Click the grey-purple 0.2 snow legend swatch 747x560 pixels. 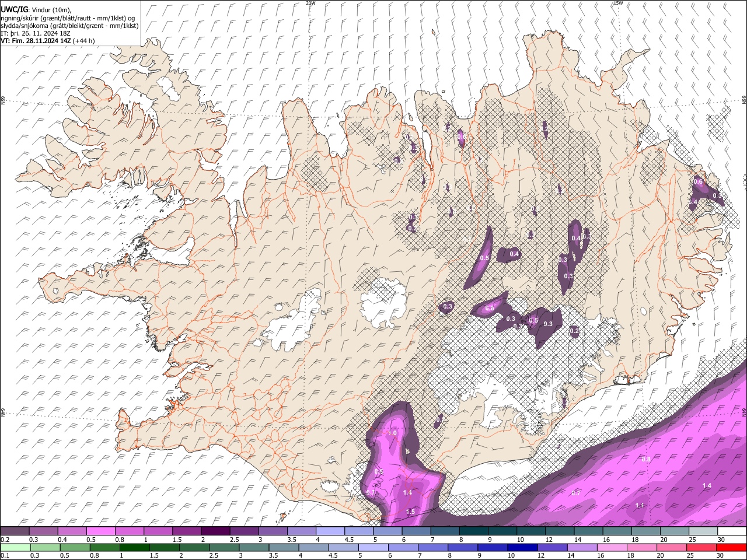[15, 531]
